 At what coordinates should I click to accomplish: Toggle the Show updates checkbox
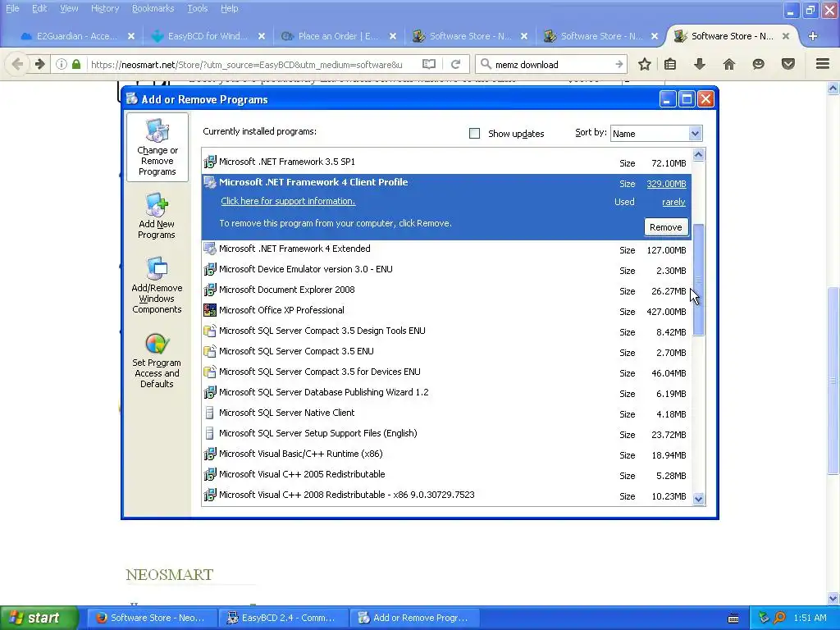coord(474,134)
